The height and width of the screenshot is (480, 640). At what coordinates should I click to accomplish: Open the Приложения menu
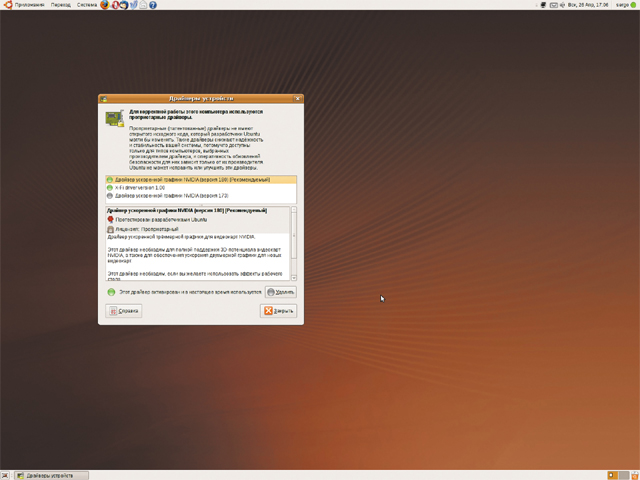[29, 5]
